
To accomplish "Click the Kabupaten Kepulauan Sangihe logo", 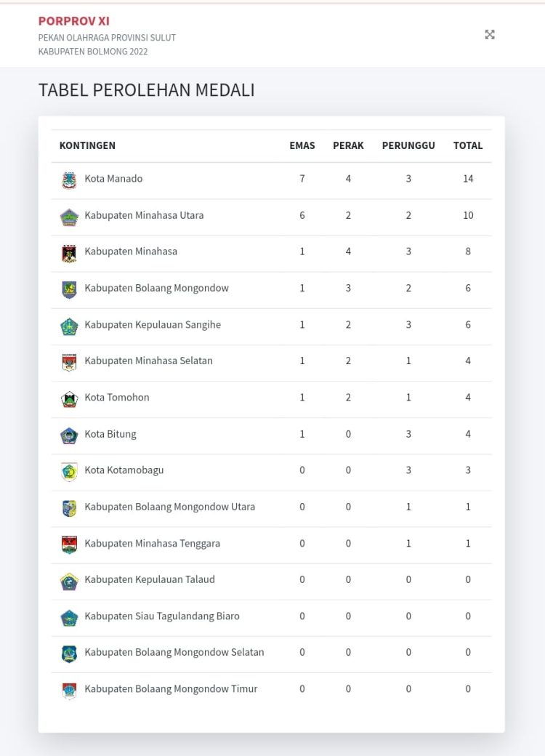I will [x=69, y=326].
